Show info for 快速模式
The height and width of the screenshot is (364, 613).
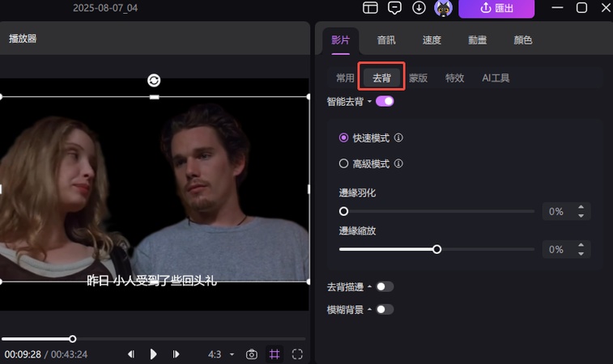398,138
